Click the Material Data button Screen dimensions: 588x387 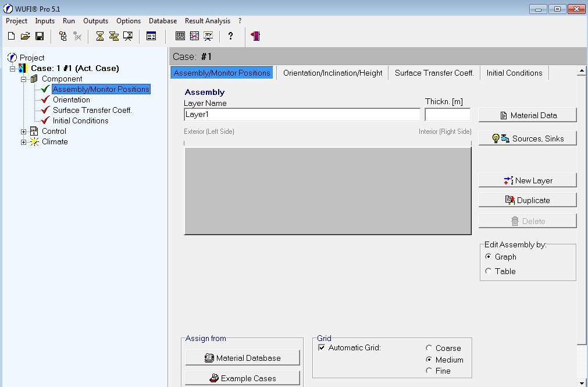tap(528, 115)
